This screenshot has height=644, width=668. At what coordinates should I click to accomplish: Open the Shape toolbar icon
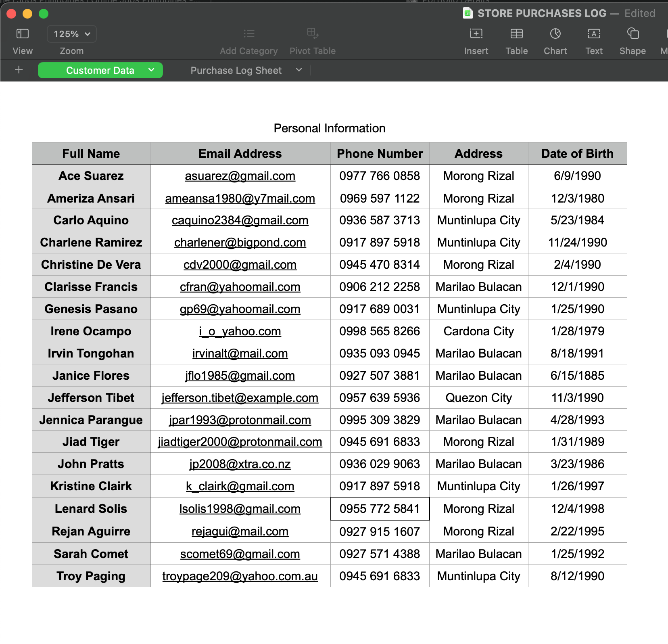(633, 33)
